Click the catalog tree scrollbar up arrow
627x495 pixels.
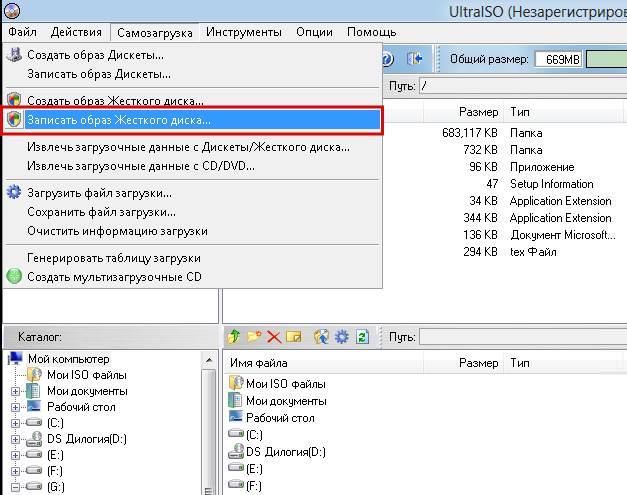(209, 360)
